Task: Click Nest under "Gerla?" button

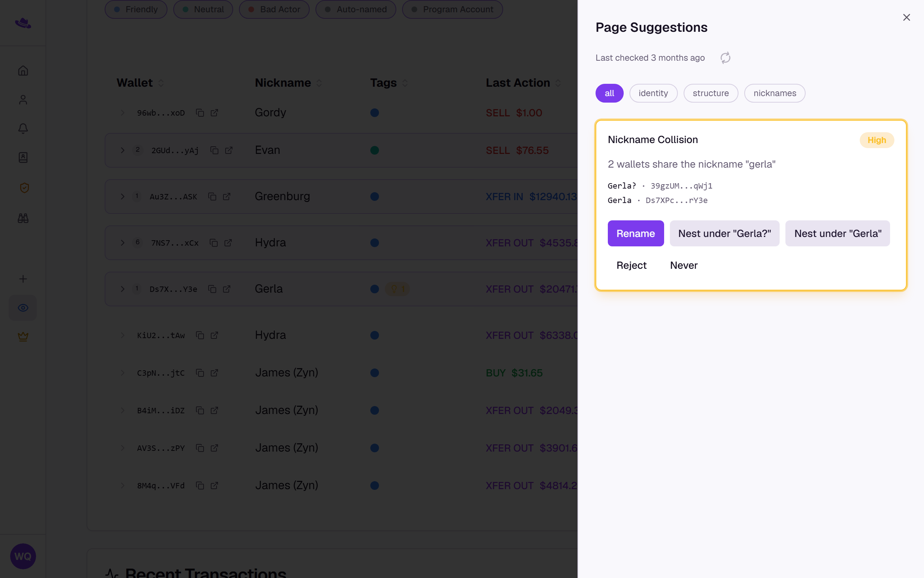Action: [x=724, y=233]
